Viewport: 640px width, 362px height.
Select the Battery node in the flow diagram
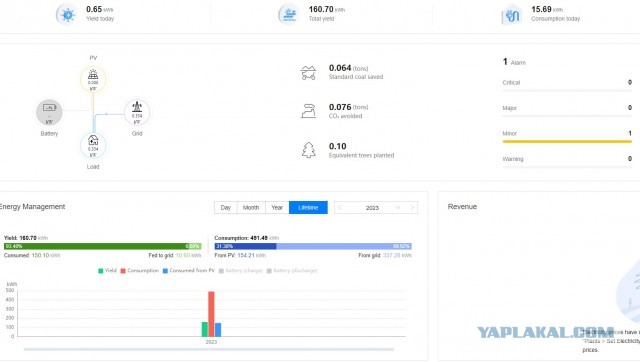pyautogui.click(x=49, y=112)
